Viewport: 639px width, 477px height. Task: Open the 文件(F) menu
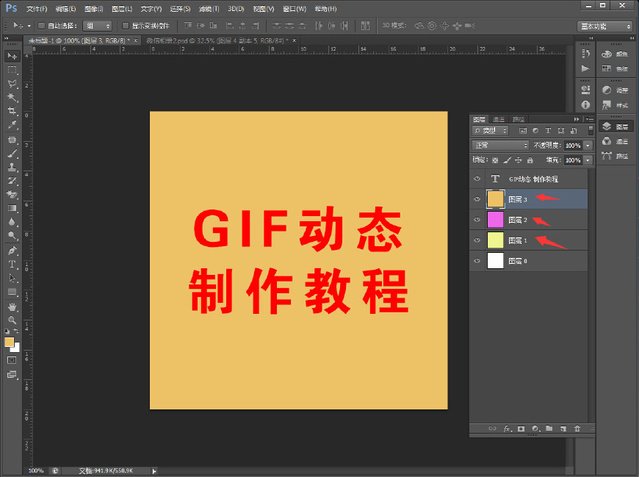point(37,9)
